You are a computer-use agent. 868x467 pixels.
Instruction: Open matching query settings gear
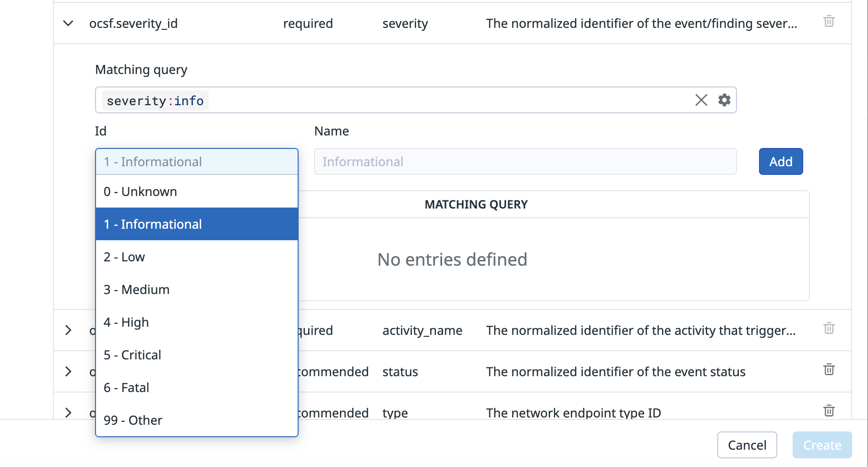coord(724,100)
